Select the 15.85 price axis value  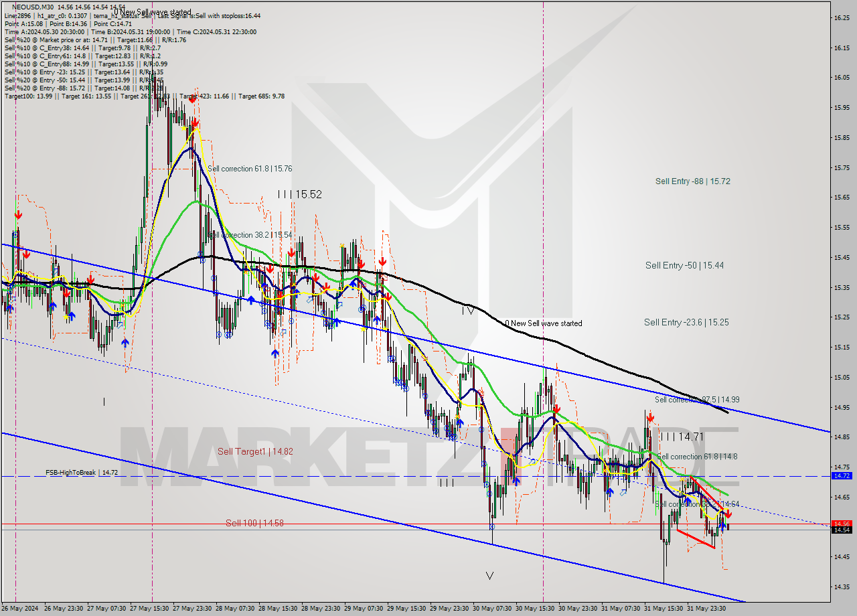tap(842, 138)
